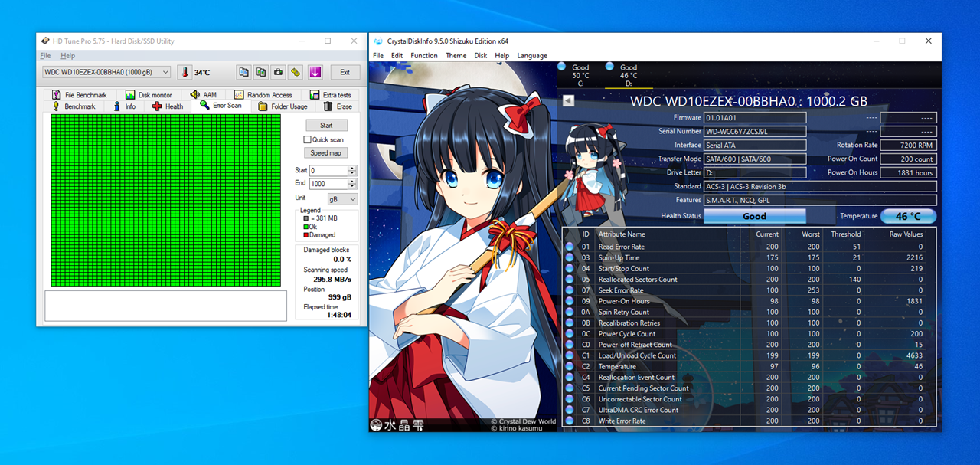
Task: Click status orb for UltraDMA CRC Error Count
Action: pyautogui.click(x=570, y=410)
